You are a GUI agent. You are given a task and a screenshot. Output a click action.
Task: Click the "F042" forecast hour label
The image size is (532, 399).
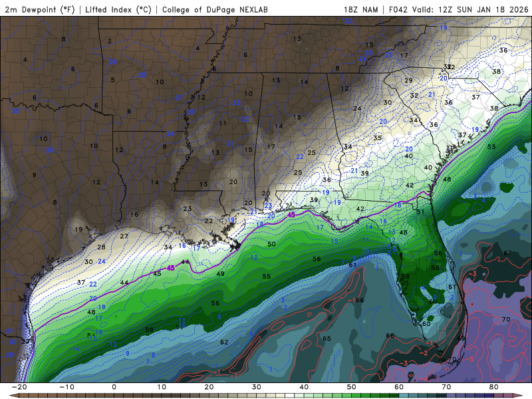(x=398, y=9)
